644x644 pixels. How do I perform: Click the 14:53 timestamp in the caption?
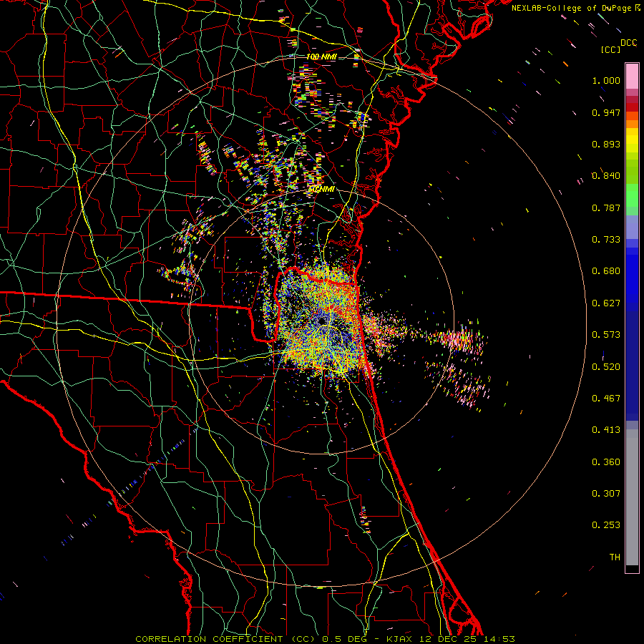499,639
